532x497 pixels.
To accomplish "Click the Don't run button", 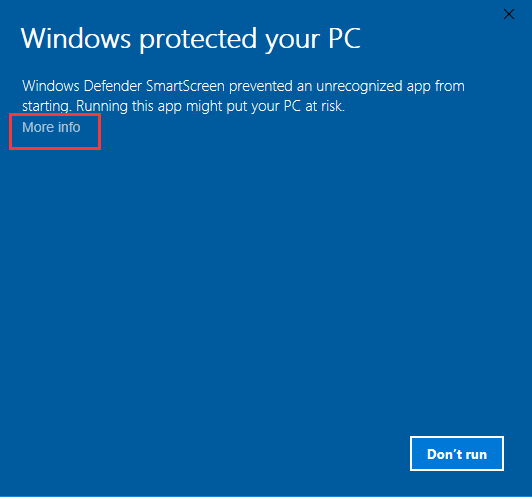I will click(x=457, y=454).
